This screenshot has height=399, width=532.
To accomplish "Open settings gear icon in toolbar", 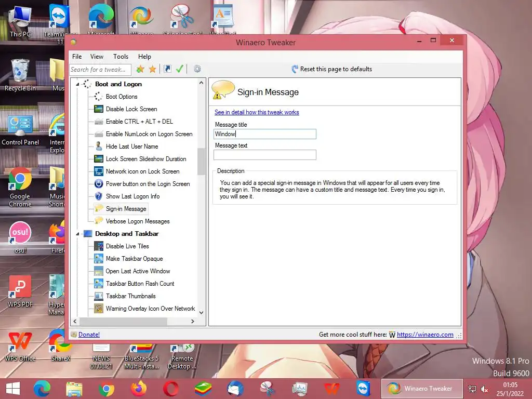I will point(197,69).
